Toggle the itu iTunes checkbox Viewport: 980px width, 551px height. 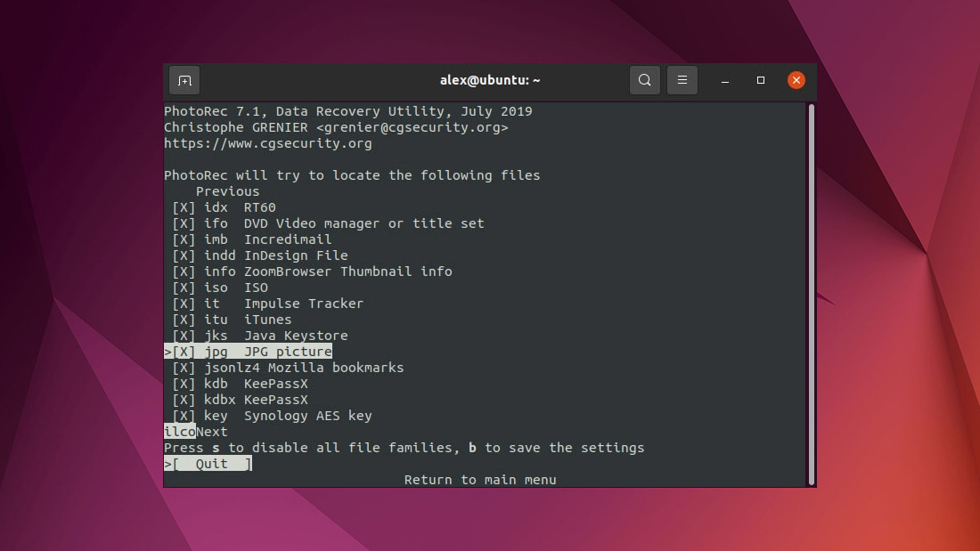[x=184, y=320]
